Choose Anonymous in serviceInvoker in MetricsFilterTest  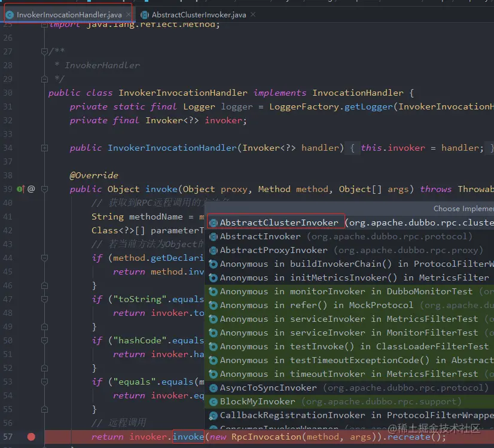tap(349, 319)
